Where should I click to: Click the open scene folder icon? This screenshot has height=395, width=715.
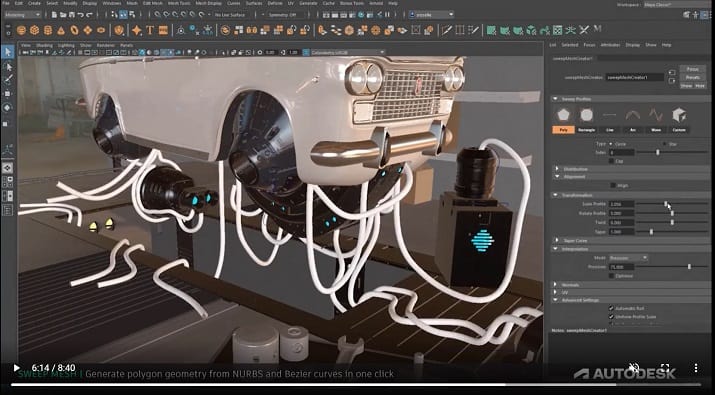[x=63, y=15]
